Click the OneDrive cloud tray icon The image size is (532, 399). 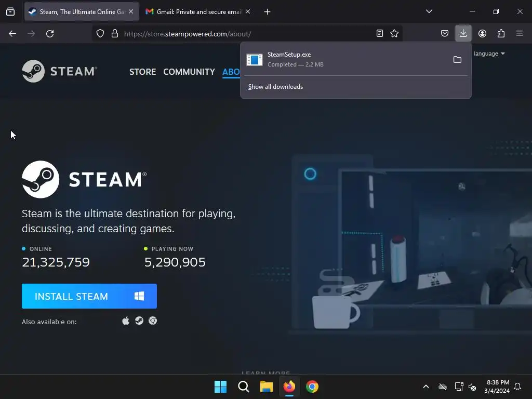(443, 387)
